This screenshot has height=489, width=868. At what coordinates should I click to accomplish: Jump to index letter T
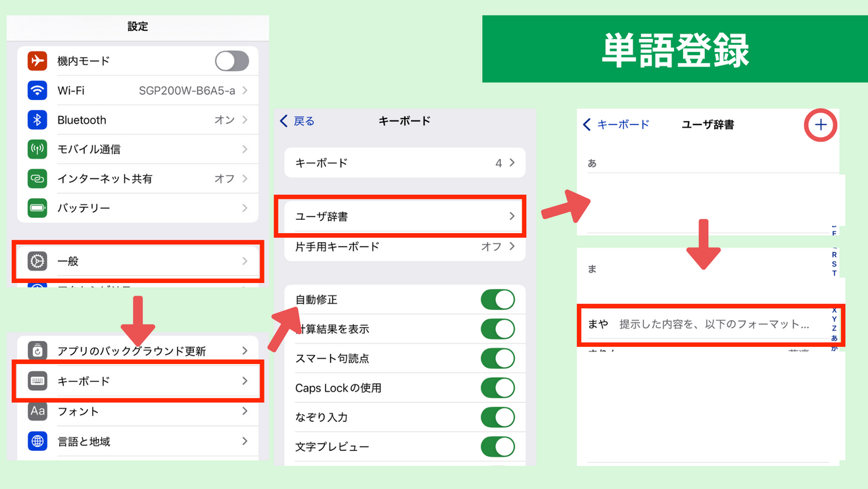[834, 273]
